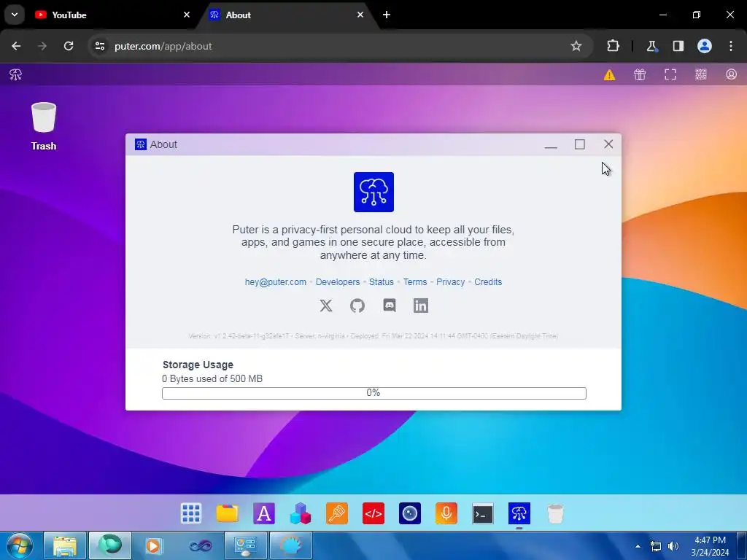The image size is (747, 560).
Task: Launch the colored cubes app in dock
Action: tap(300, 513)
